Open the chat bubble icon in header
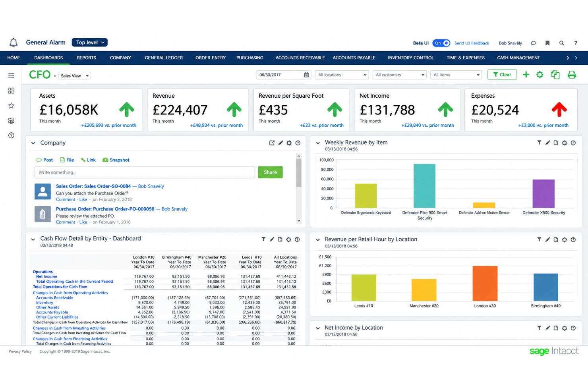Viewport: 588px width, 392px height. pyautogui.click(x=534, y=43)
